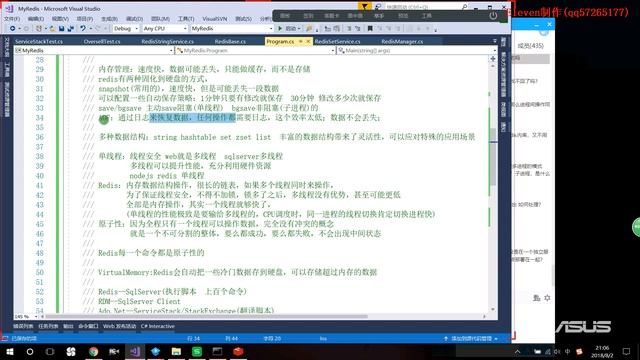640x360 pixels.
Task: Open the 调试(D) menu
Action: (x=134, y=19)
